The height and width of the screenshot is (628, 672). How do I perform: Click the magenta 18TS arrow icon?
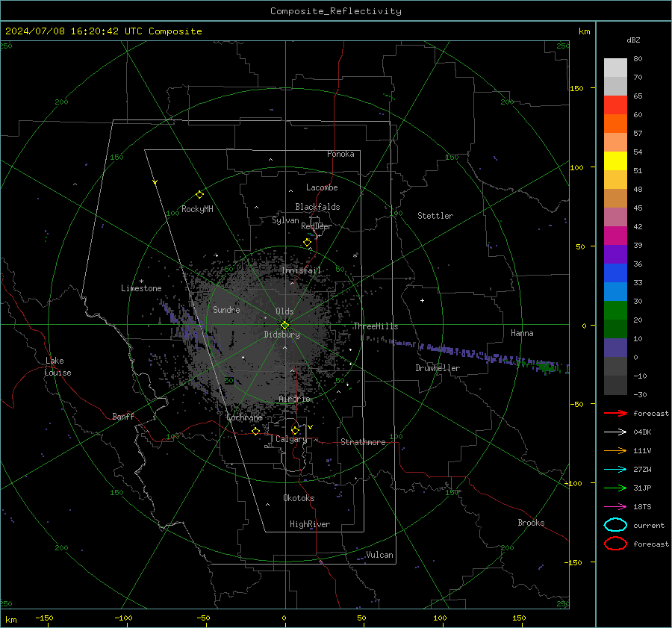(x=615, y=507)
